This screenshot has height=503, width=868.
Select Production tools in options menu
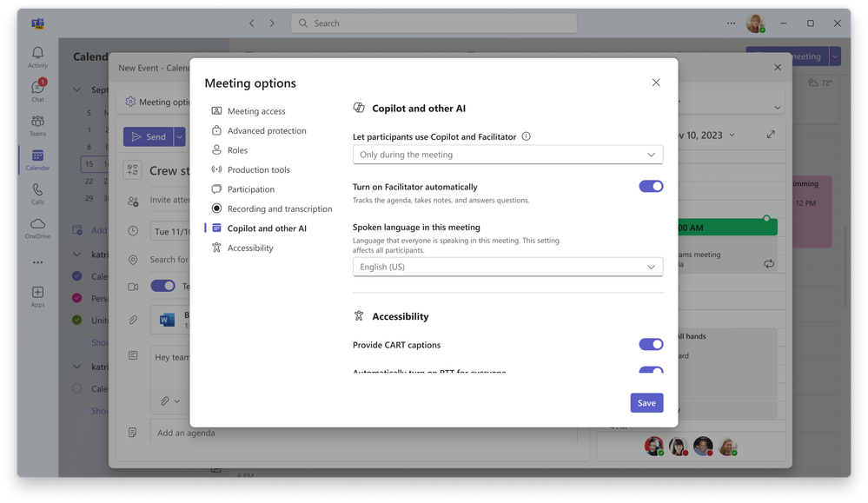point(259,169)
